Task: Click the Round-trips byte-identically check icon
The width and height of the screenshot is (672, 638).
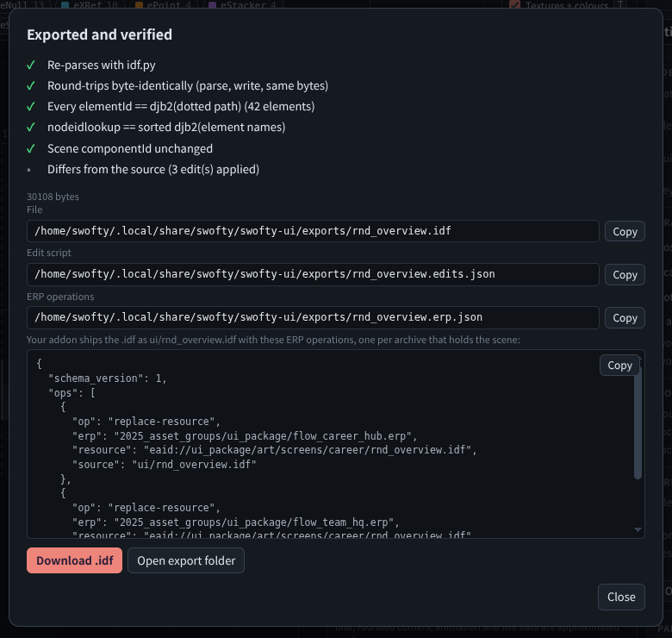Action: pyautogui.click(x=31, y=85)
